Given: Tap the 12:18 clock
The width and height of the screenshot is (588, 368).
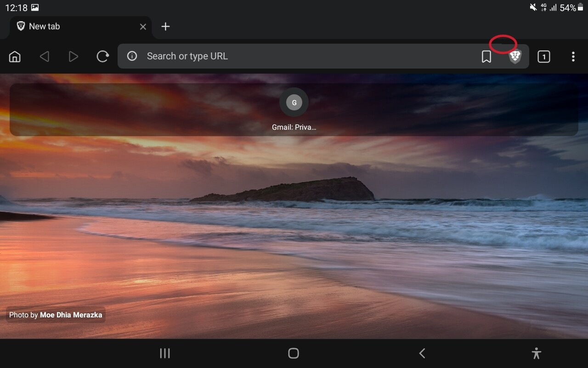Looking at the screenshot, I should [x=16, y=8].
